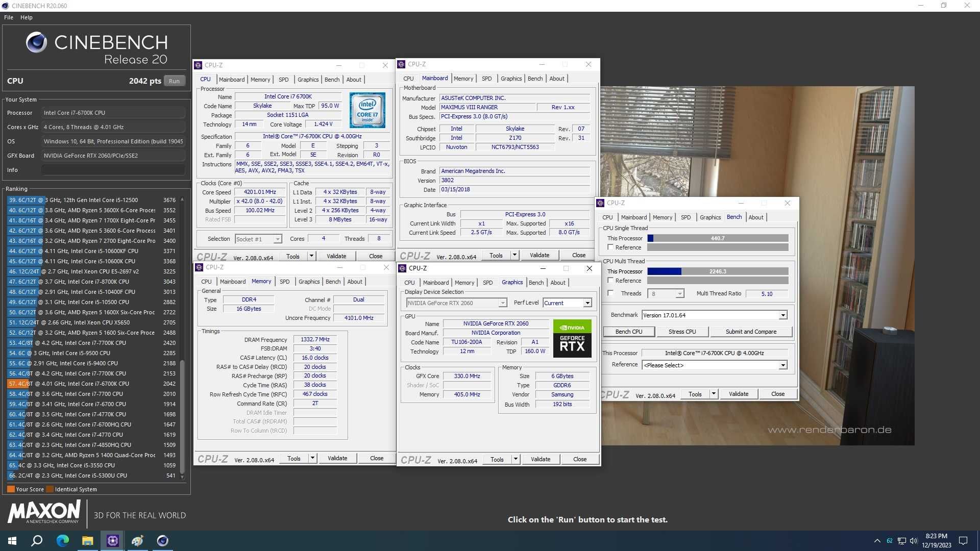Open the Windows Start menu

click(12, 541)
